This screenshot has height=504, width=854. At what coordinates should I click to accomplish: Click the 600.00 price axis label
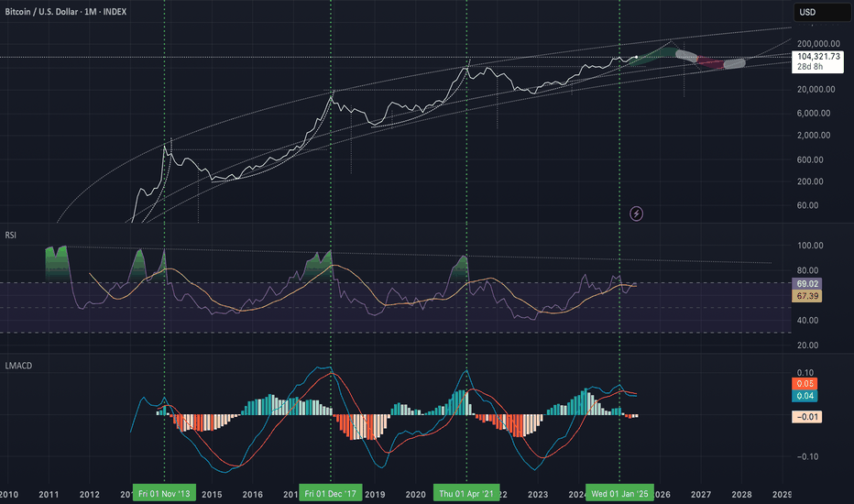[810, 159]
